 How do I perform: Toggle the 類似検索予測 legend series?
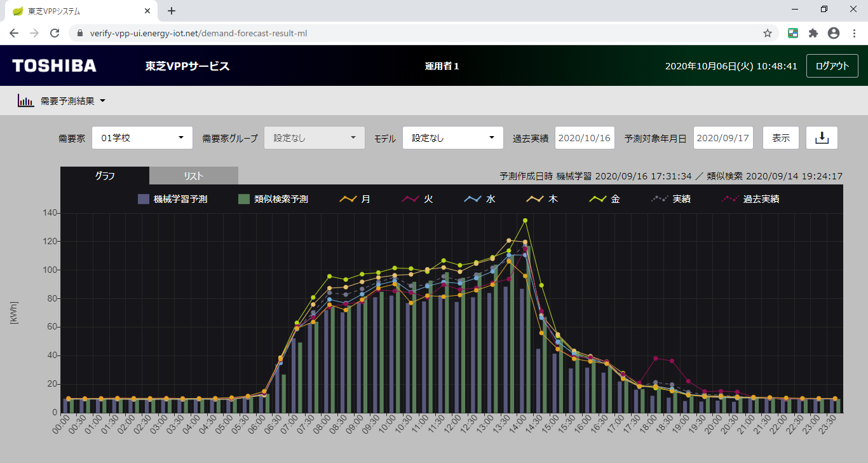(x=273, y=199)
